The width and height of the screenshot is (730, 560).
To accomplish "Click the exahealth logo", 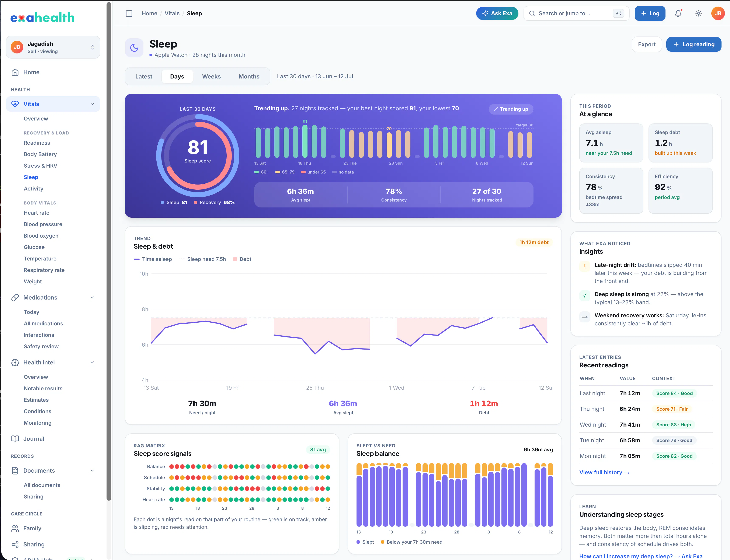I will (42, 17).
